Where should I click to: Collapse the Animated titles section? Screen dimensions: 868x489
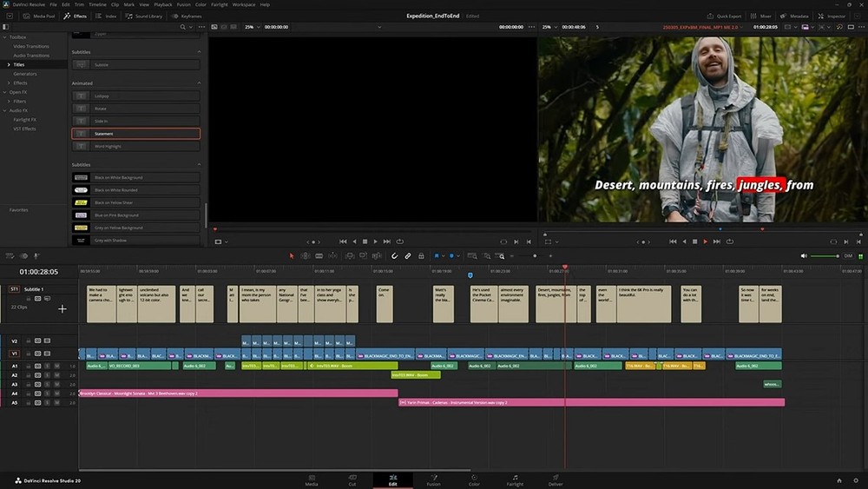199,83
